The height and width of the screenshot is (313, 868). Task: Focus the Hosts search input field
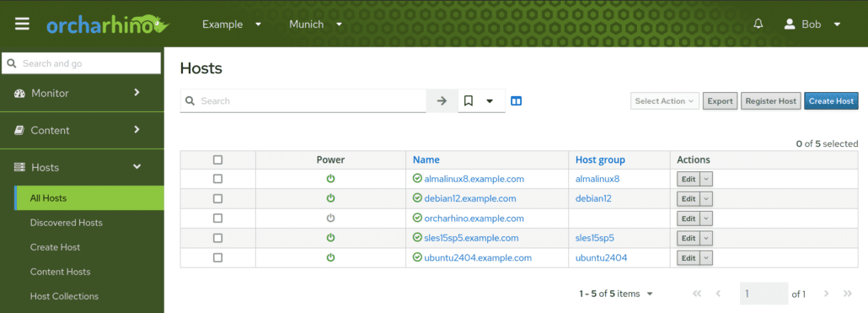(x=303, y=101)
